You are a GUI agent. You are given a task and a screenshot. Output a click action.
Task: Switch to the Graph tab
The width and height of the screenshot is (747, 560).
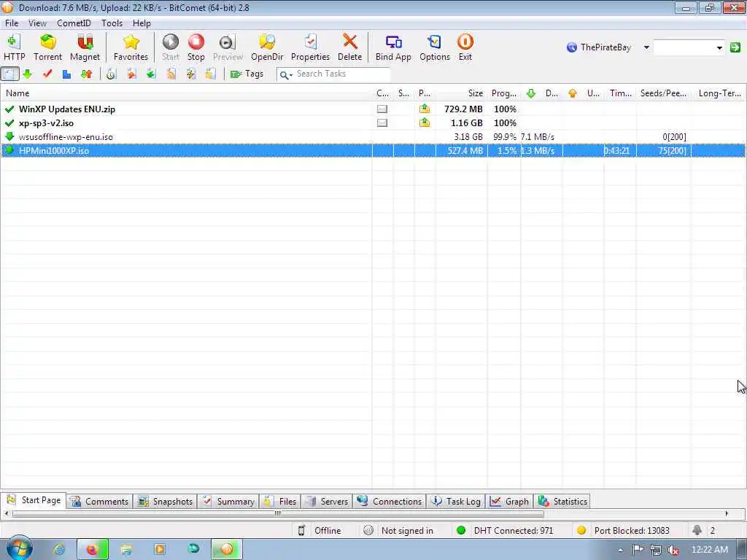(x=509, y=502)
